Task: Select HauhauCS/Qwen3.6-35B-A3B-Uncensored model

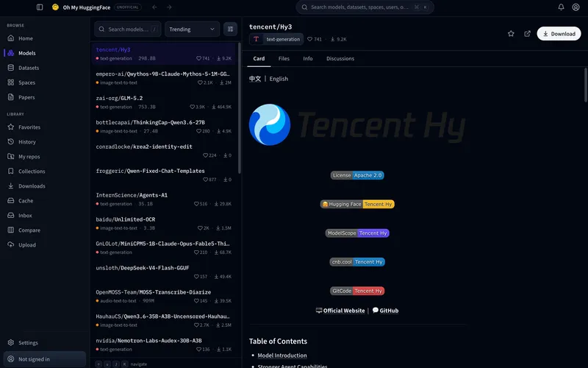Action: tap(163, 320)
